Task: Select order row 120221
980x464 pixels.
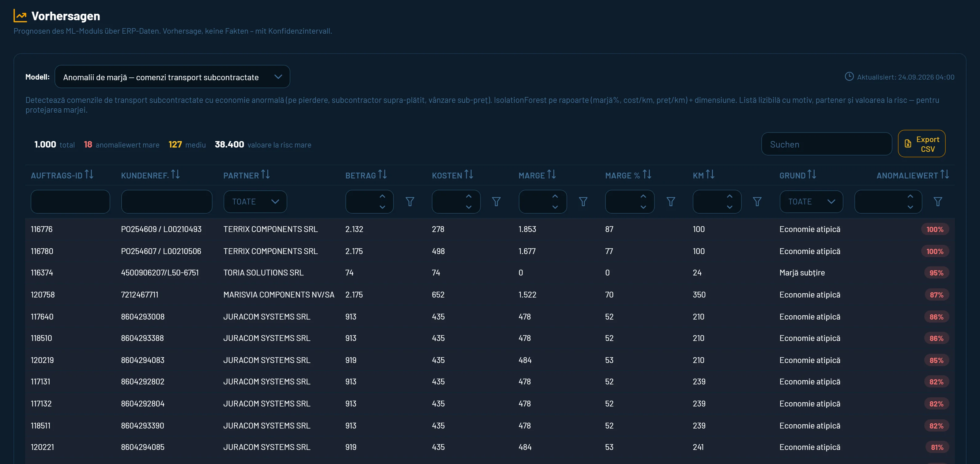Action: pos(490,447)
